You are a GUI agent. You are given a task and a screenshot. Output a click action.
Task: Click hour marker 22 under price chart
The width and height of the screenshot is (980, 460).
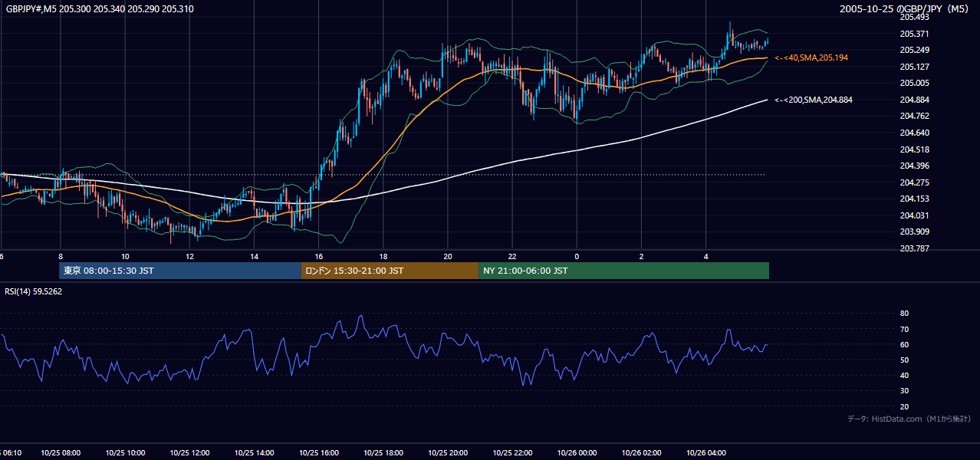coord(512,256)
